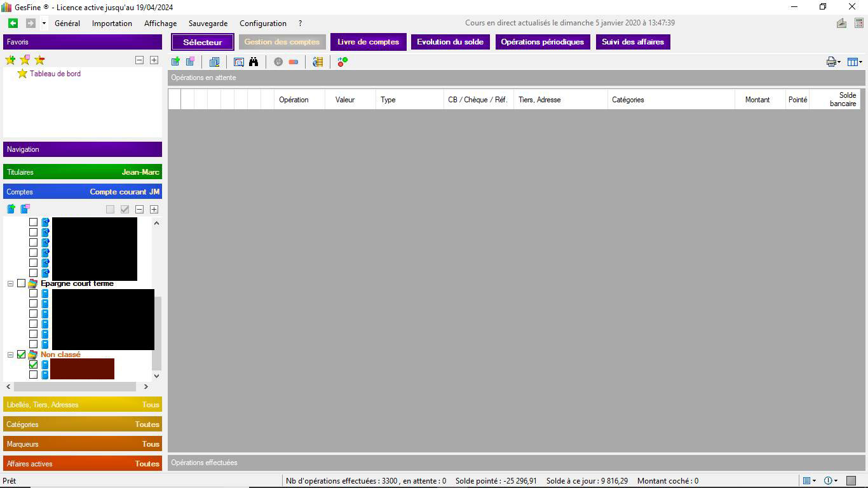Screen dimensions: 868x488
Task: Open the printer dropdown arrow
Action: click(839, 62)
